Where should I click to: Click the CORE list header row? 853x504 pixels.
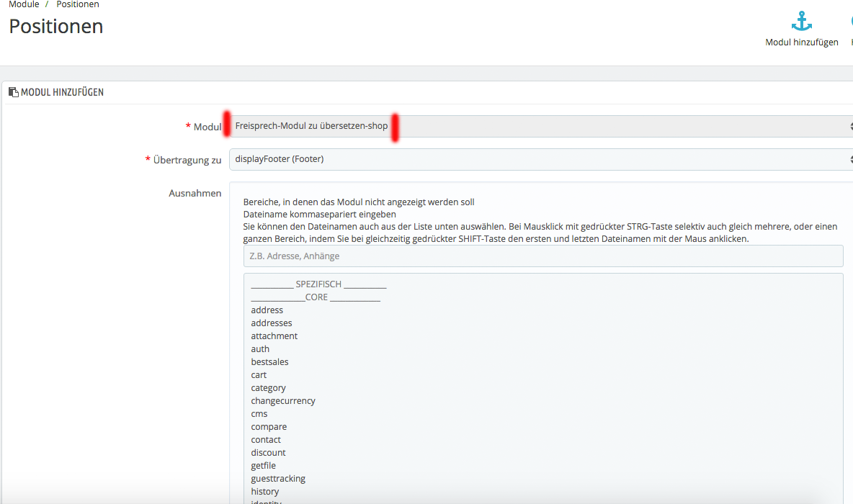316,297
